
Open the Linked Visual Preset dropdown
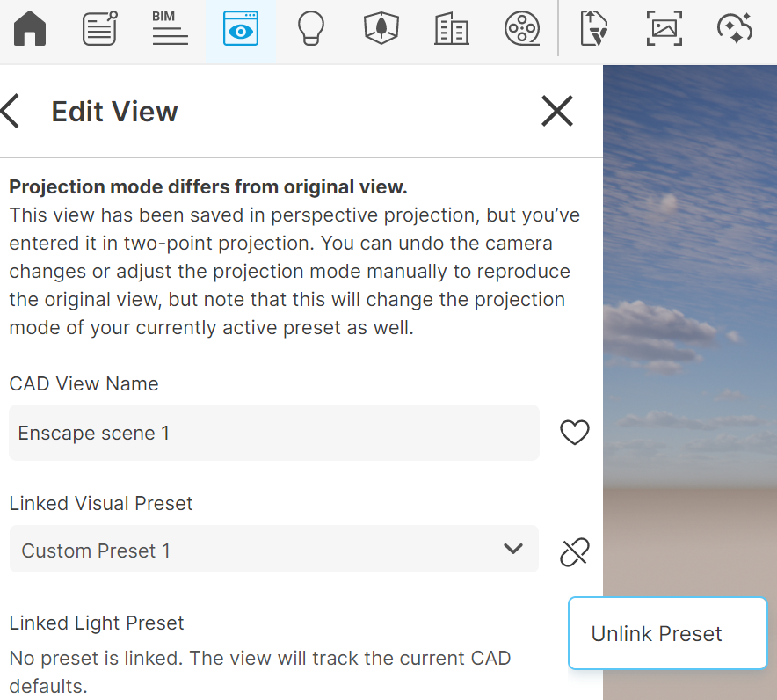coord(274,550)
